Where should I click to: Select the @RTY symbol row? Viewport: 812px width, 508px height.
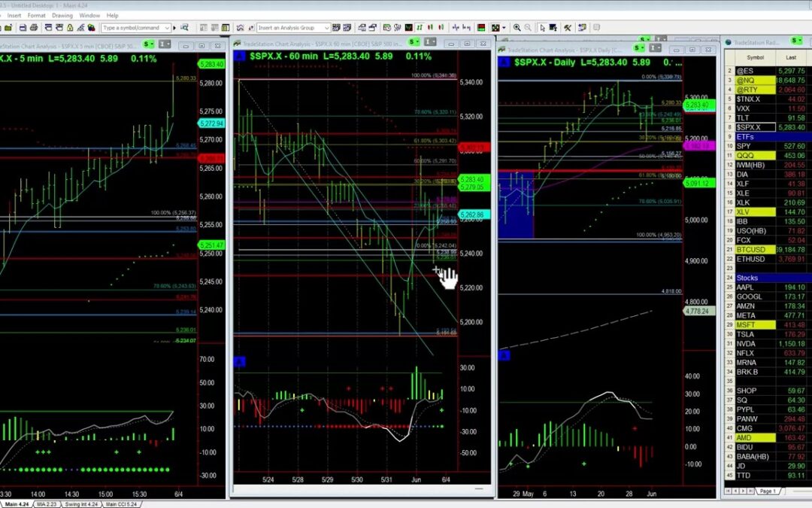768,90
